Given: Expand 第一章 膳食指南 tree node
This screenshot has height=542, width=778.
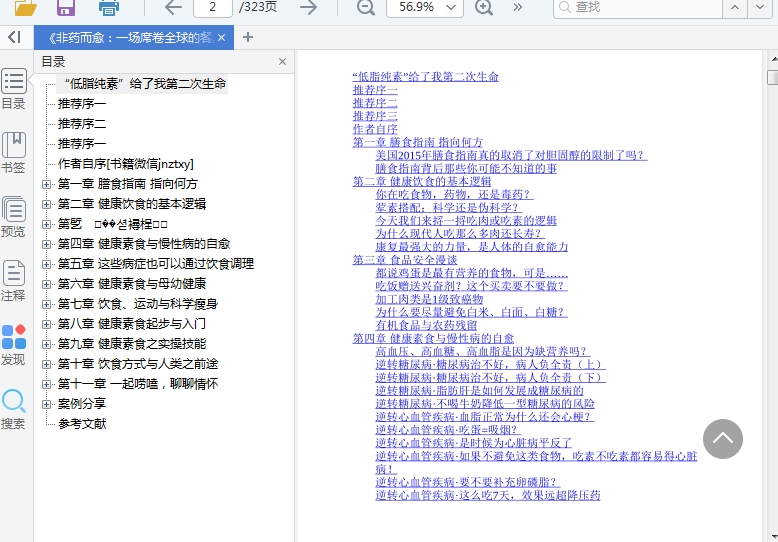Looking at the screenshot, I should [x=46, y=184].
